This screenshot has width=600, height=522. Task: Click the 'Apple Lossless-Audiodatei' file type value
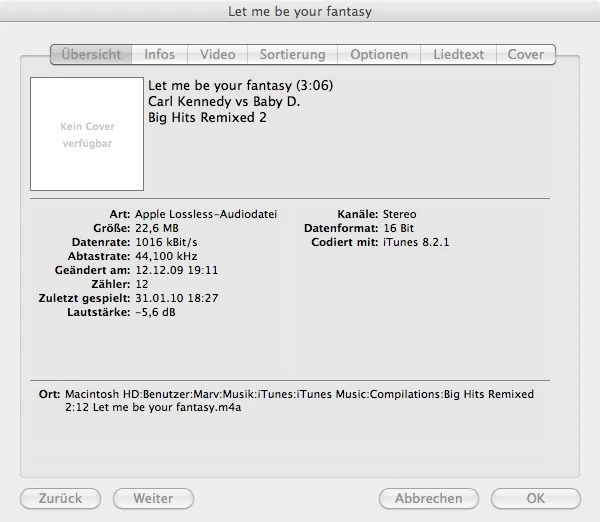click(206, 215)
